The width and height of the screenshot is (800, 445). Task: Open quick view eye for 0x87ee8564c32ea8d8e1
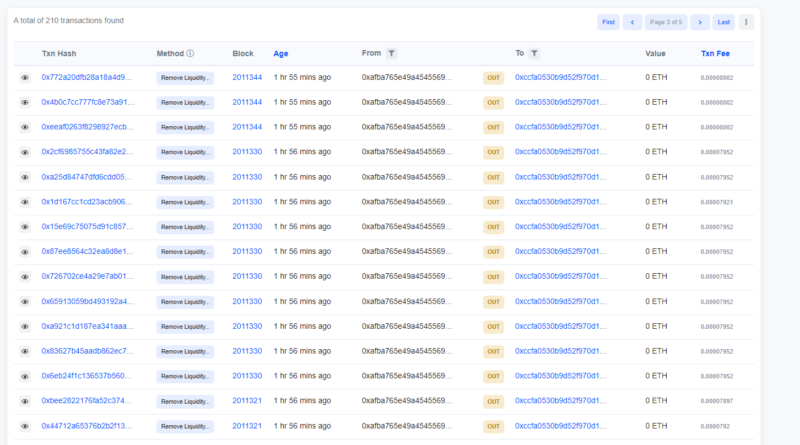pos(25,252)
